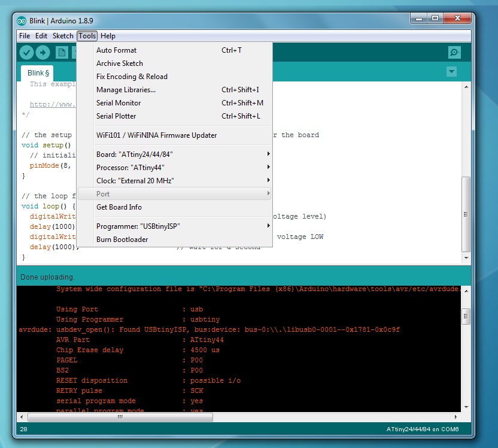Open the Sketch menu in the menu bar
Screen dimensions: 498x448
[63, 36]
